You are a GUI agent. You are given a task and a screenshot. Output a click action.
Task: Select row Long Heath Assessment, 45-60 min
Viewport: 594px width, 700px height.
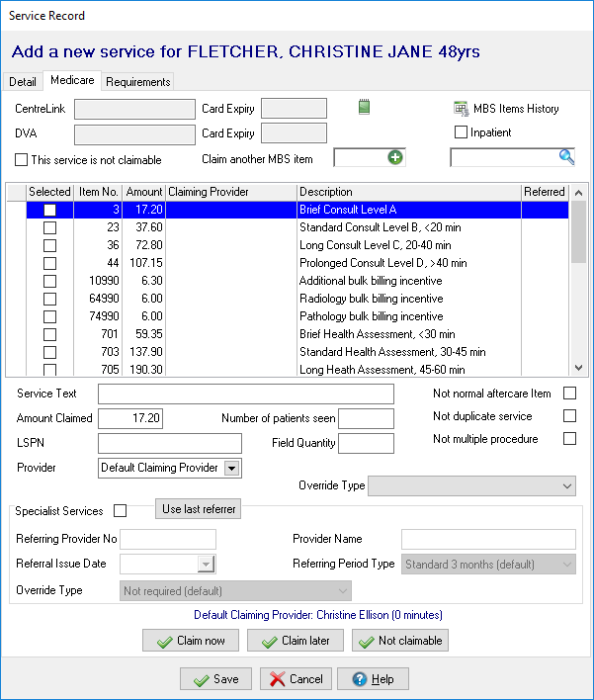click(297, 370)
